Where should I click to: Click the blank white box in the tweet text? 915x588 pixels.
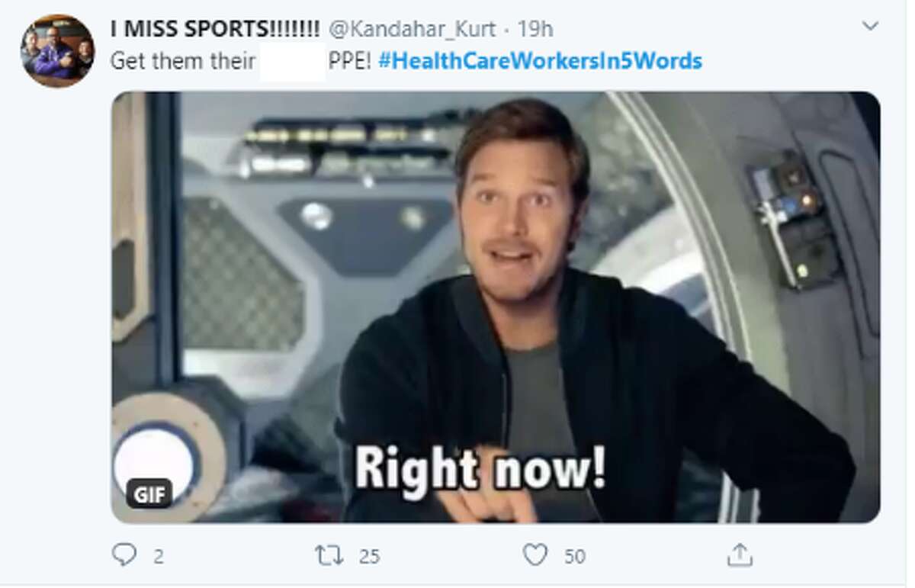293,61
